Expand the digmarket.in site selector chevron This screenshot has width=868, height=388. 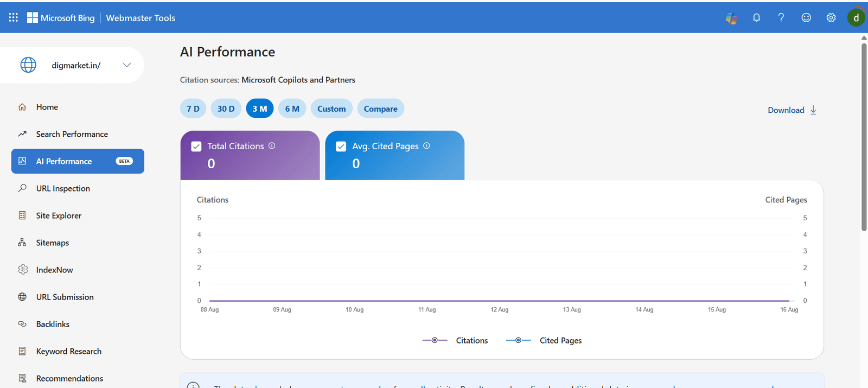[x=127, y=65]
